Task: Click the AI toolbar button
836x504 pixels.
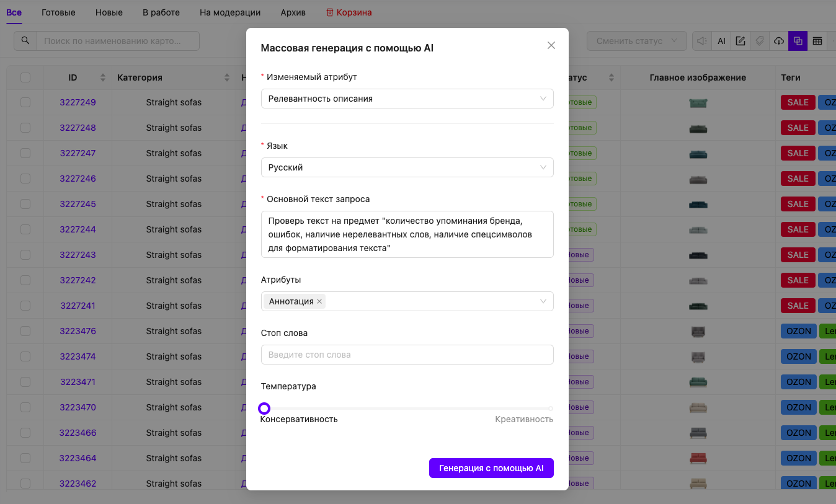Action: tap(721, 41)
